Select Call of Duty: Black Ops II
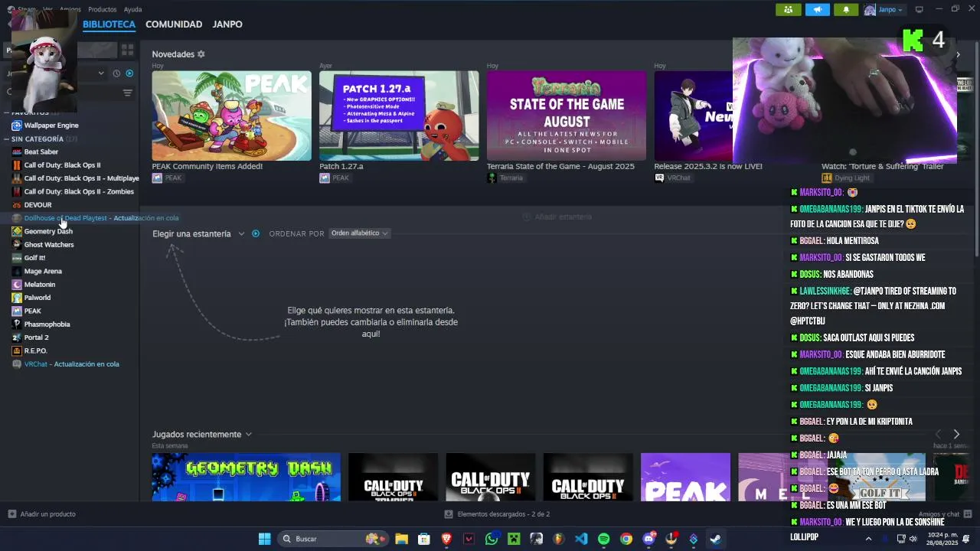 coord(62,165)
